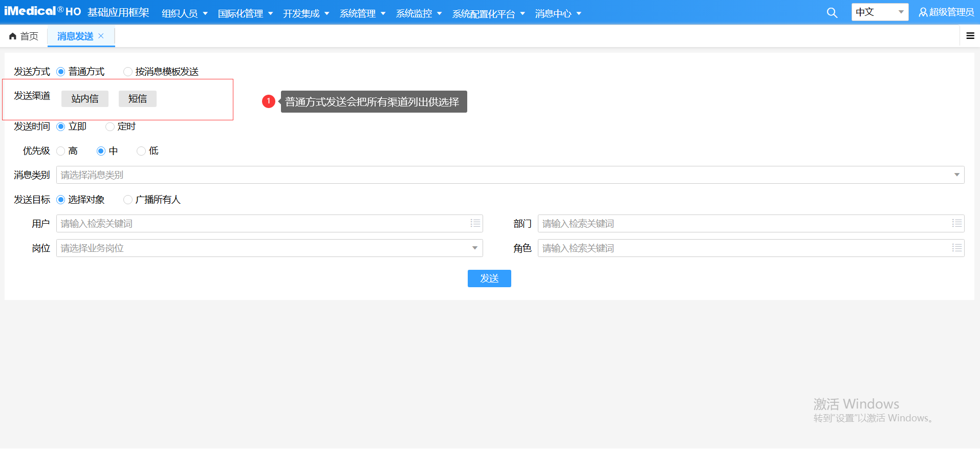Image resolution: width=980 pixels, height=450 pixels.
Task: Go to 首页 home tab
Action: tap(24, 36)
